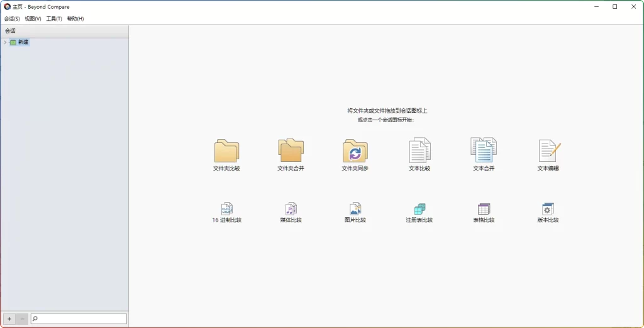Image resolution: width=644 pixels, height=328 pixels.
Task: Click the Beyond Compare title bar logo
Action: pyautogui.click(x=7, y=6)
